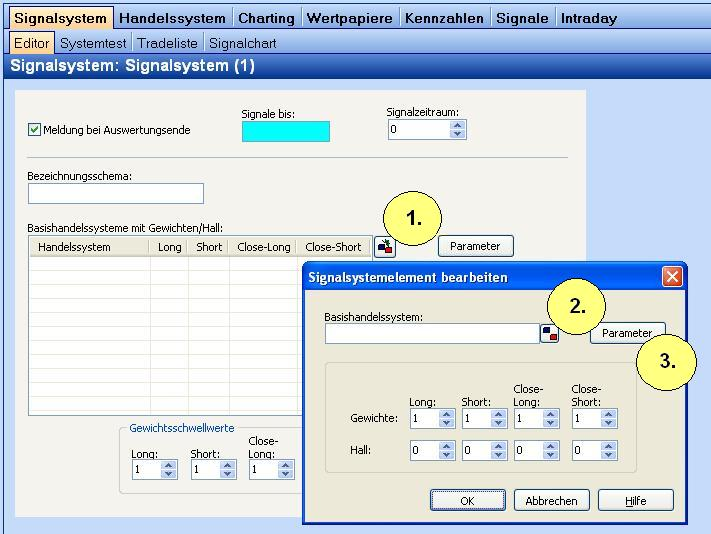Decrease Gewichte Short value in dialog
711x534 pixels.
click(x=499, y=424)
